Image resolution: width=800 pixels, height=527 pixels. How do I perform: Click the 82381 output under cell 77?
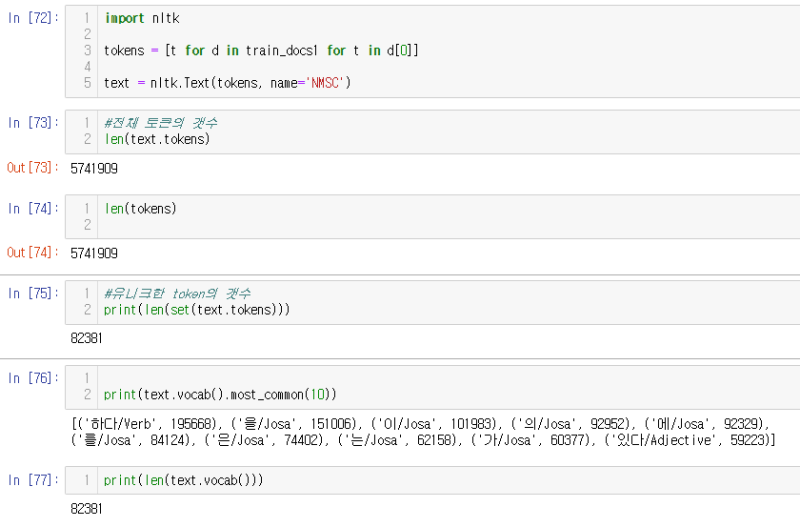(x=87, y=509)
